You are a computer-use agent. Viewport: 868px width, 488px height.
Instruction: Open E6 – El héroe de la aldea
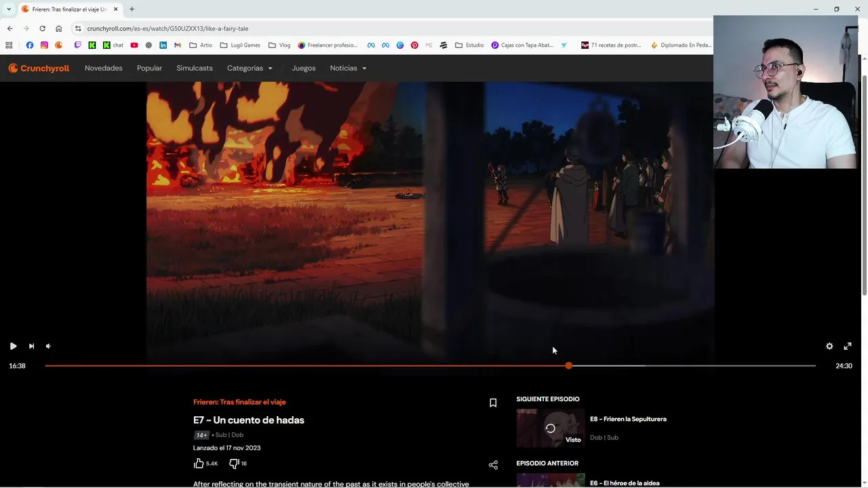click(x=625, y=483)
